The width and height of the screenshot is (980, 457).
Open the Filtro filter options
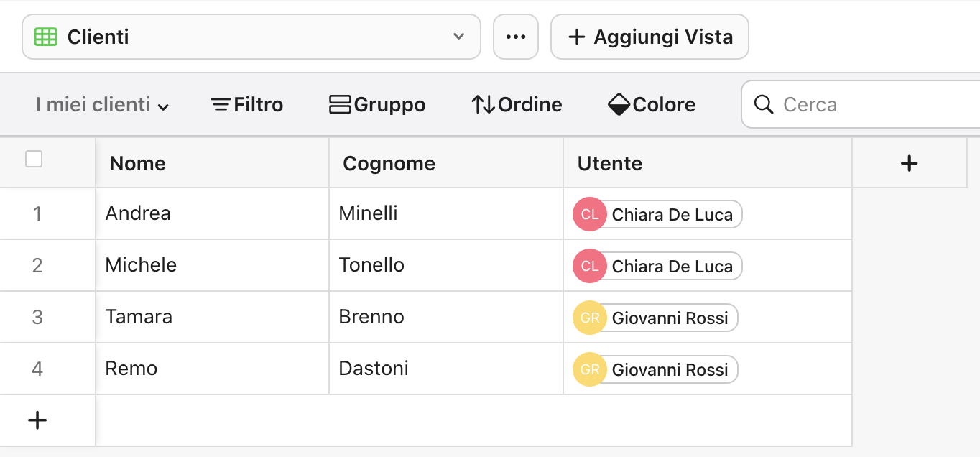(x=246, y=104)
